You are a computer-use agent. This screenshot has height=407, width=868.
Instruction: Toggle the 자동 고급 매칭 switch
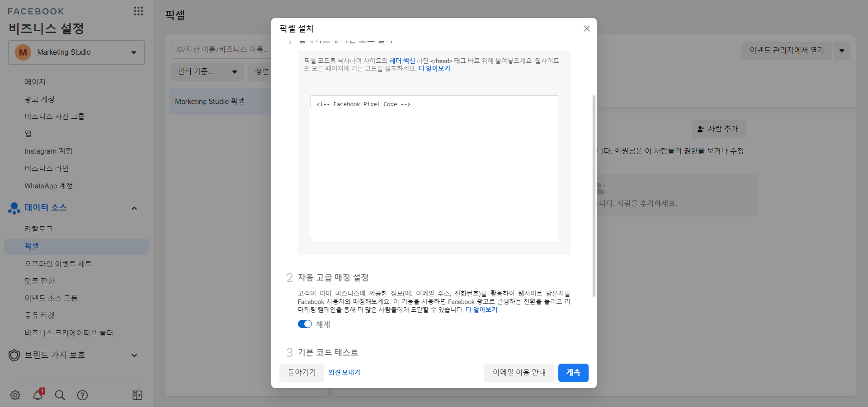pyautogui.click(x=305, y=324)
